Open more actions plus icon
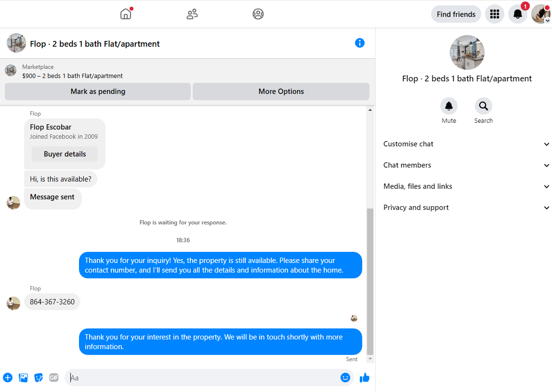 (x=8, y=378)
